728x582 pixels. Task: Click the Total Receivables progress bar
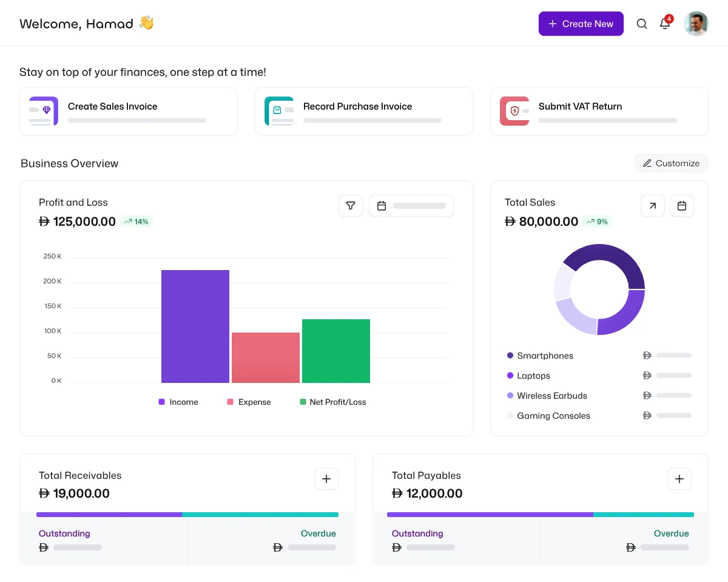[x=187, y=515]
